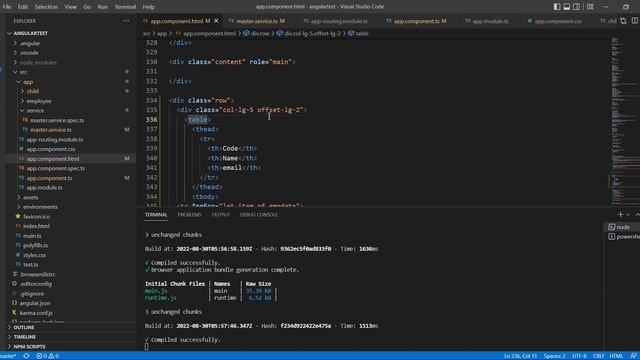Image resolution: width=640 pixels, height=360 pixels.
Task: Collapse the service folder
Action: [x=35, y=111]
